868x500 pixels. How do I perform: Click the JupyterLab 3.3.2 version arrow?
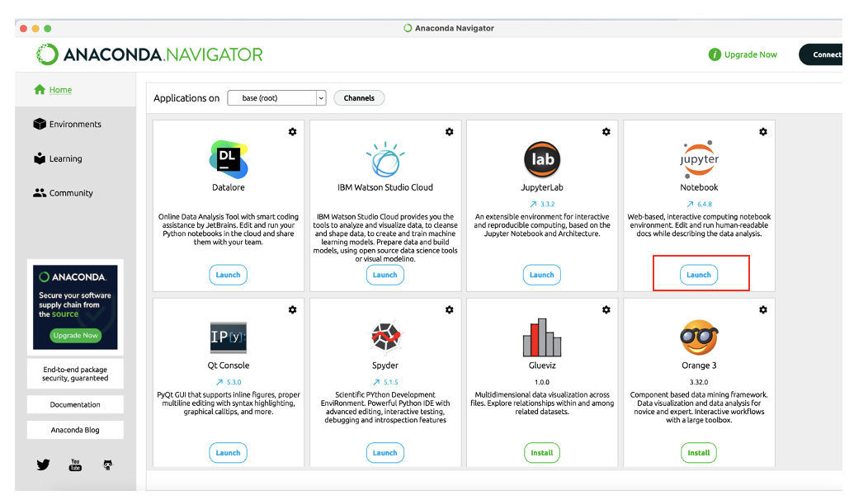[533, 205]
